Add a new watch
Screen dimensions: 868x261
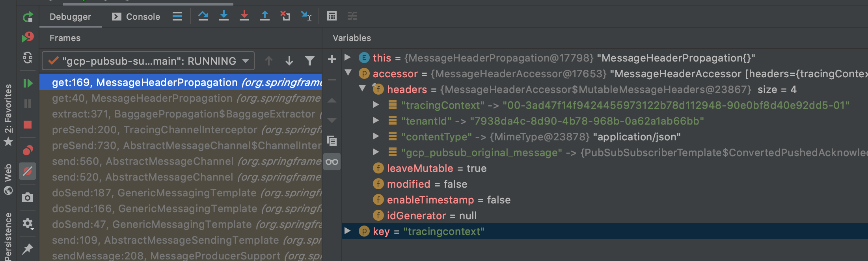[x=332, y=59]
